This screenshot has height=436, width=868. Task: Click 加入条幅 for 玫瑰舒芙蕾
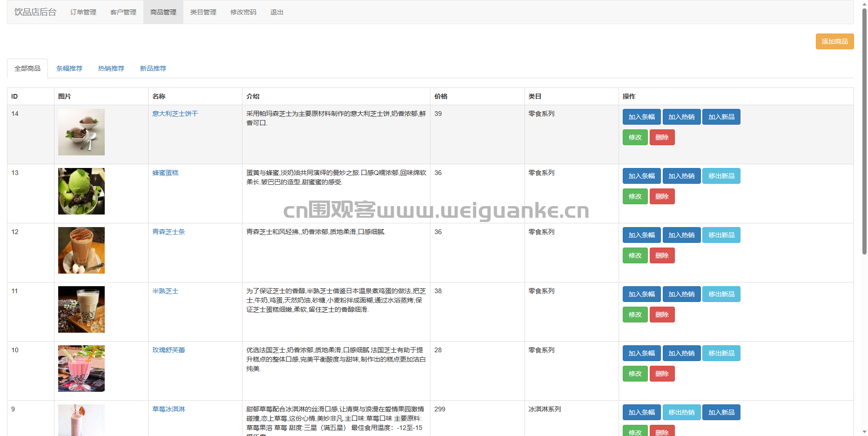point(641,353)
